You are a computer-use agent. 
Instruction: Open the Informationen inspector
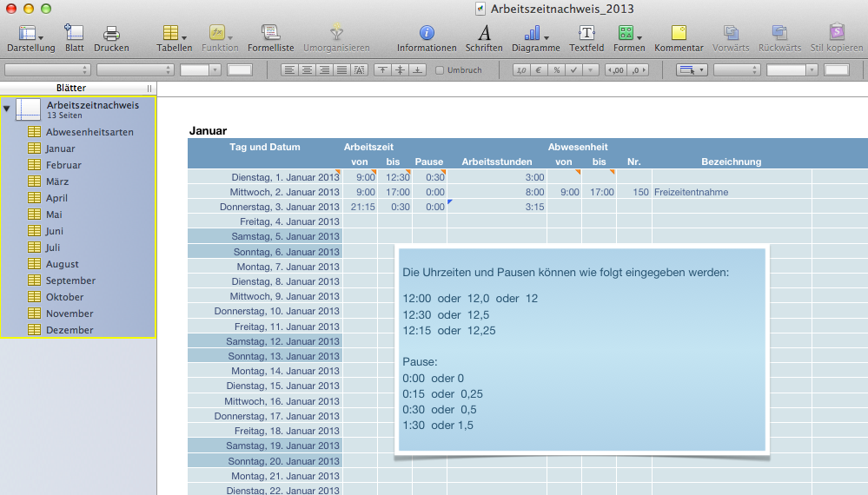[426, 34]
